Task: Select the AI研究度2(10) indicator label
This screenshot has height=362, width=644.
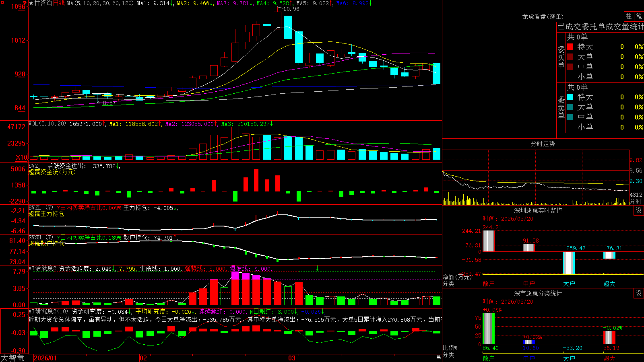Action: point(48,311)
